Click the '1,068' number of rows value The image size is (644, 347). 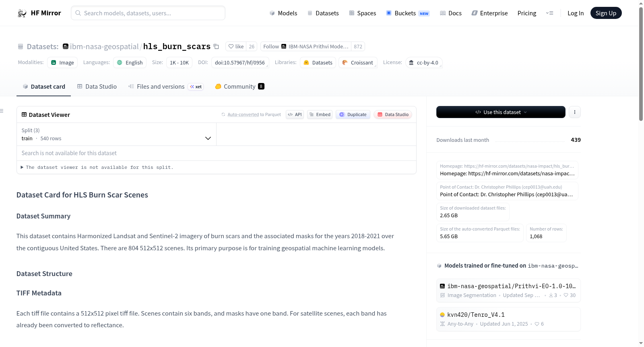(536, 237)
